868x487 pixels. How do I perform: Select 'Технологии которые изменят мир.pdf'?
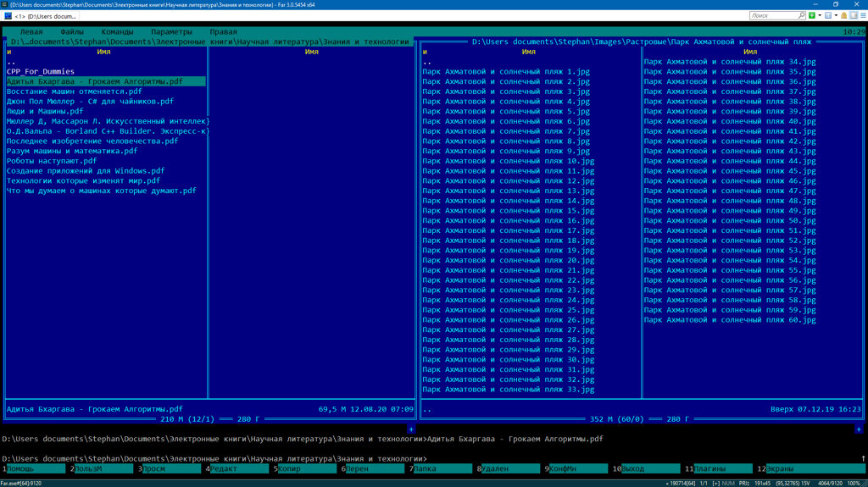84,181
